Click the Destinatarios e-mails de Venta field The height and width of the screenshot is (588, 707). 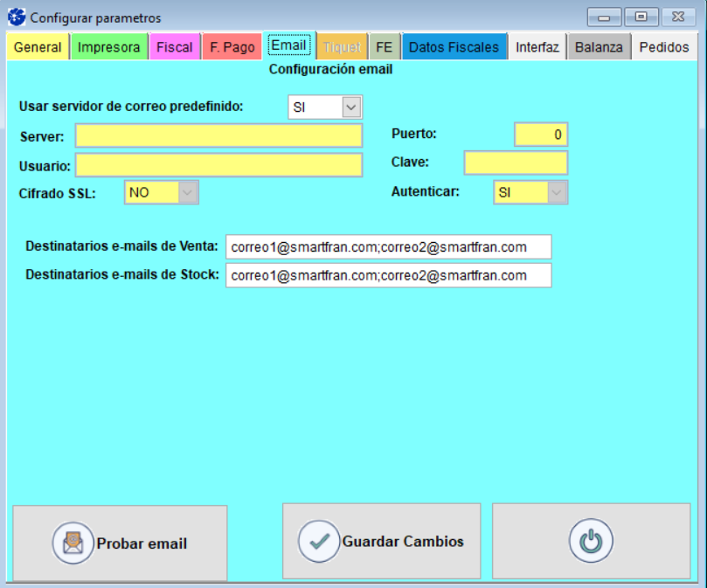388,247
